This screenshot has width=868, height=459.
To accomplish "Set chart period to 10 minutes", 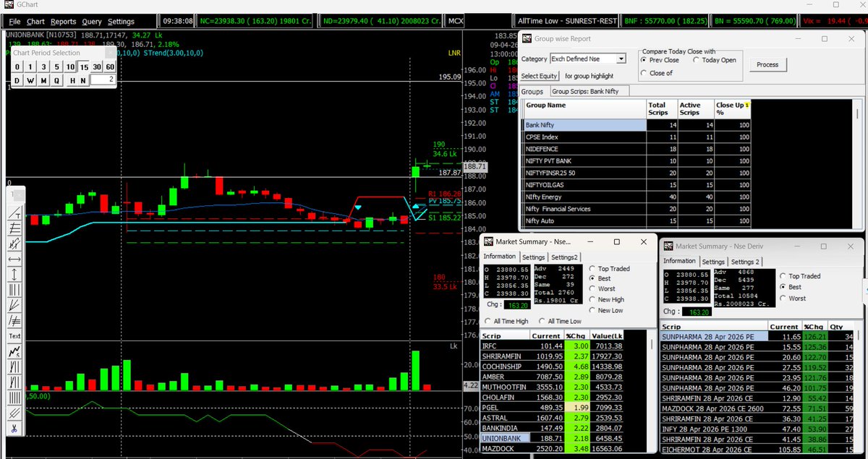I will coord(70,67).
